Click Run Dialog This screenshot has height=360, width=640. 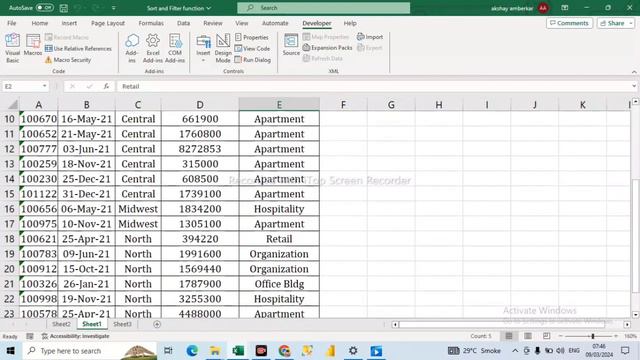click(x=253, y=60)
